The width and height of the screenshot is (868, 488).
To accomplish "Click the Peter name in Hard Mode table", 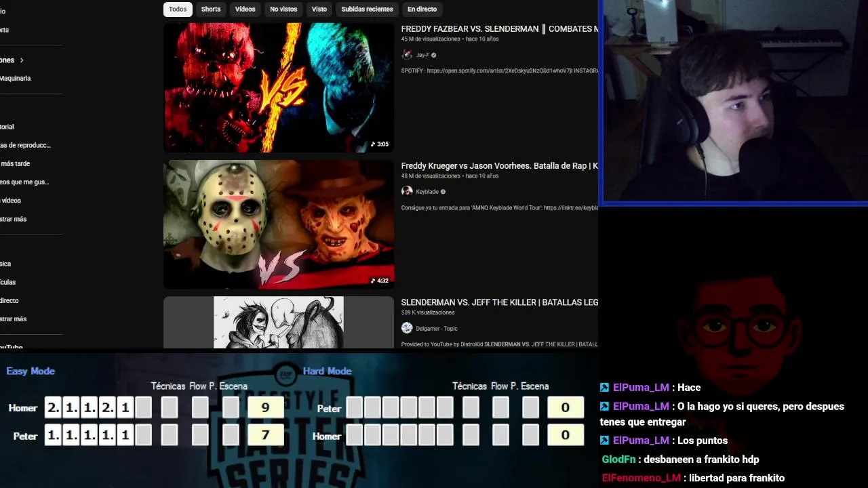I will pos(329,409).
